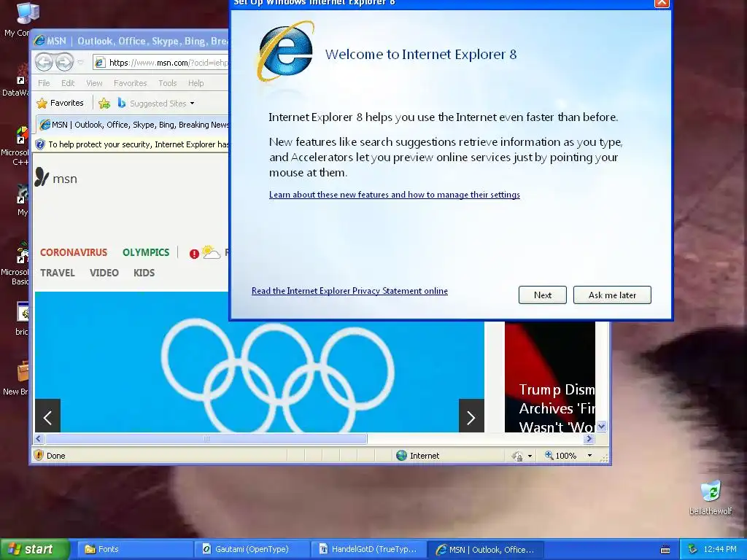Open the VIDEO section on MSN
747x560 pixels.
click(x=104, y=273)
